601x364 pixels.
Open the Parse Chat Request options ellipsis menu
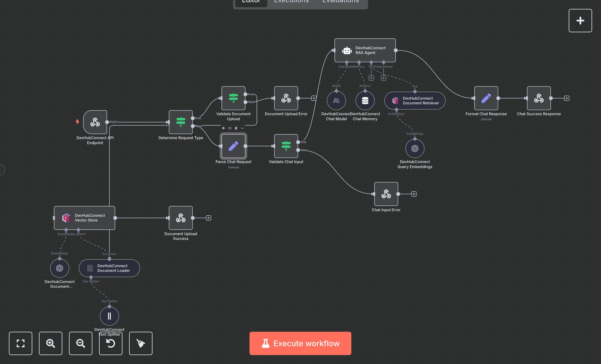(242, 128)
